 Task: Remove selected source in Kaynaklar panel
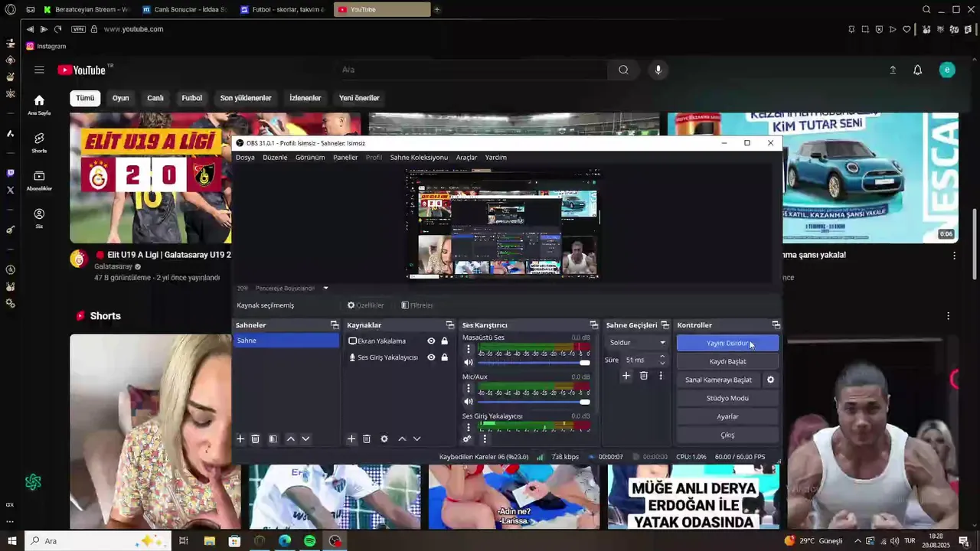pyautogui.click(x=367, y=439)
